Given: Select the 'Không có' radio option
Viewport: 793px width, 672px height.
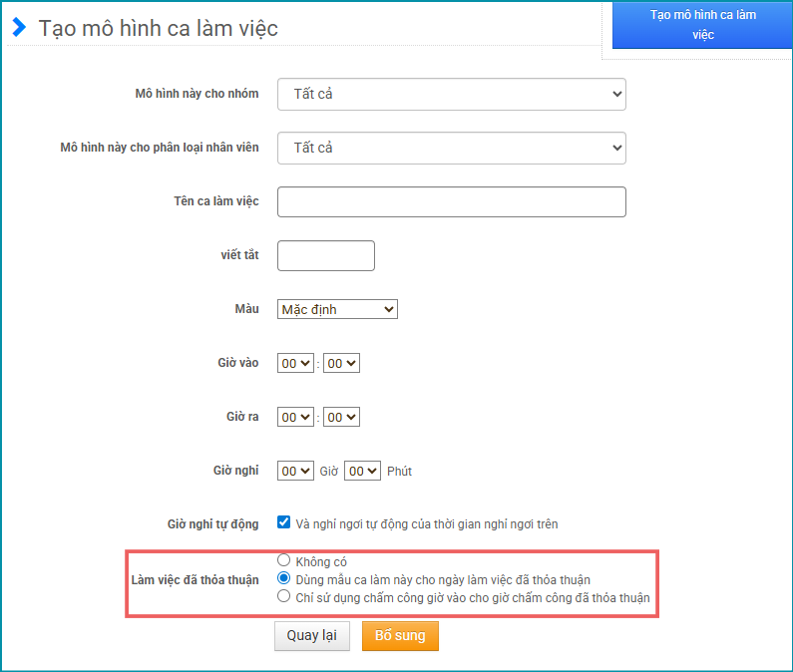Looking at the screenshot, I should pos(284,560).
